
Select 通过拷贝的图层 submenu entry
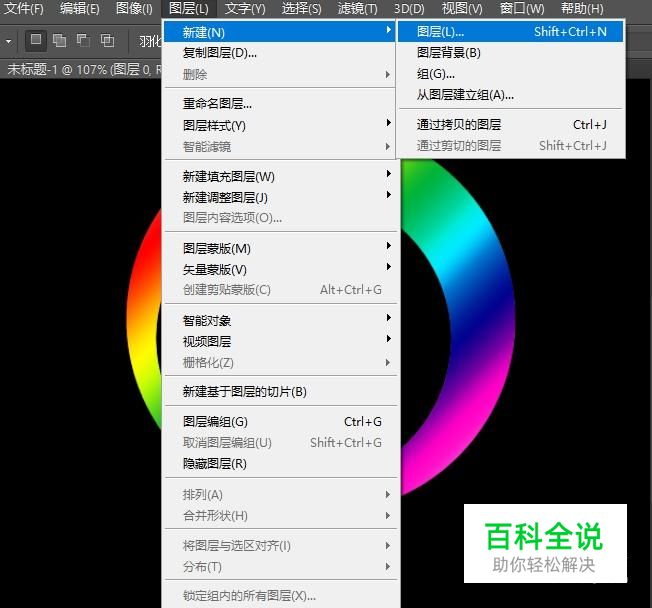[511, 124]
